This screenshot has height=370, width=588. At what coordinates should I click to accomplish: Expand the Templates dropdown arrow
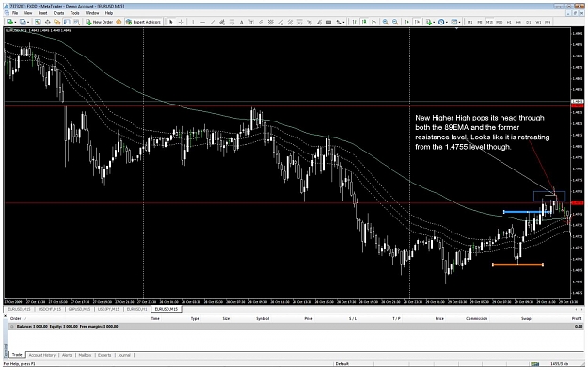point(459,22)
